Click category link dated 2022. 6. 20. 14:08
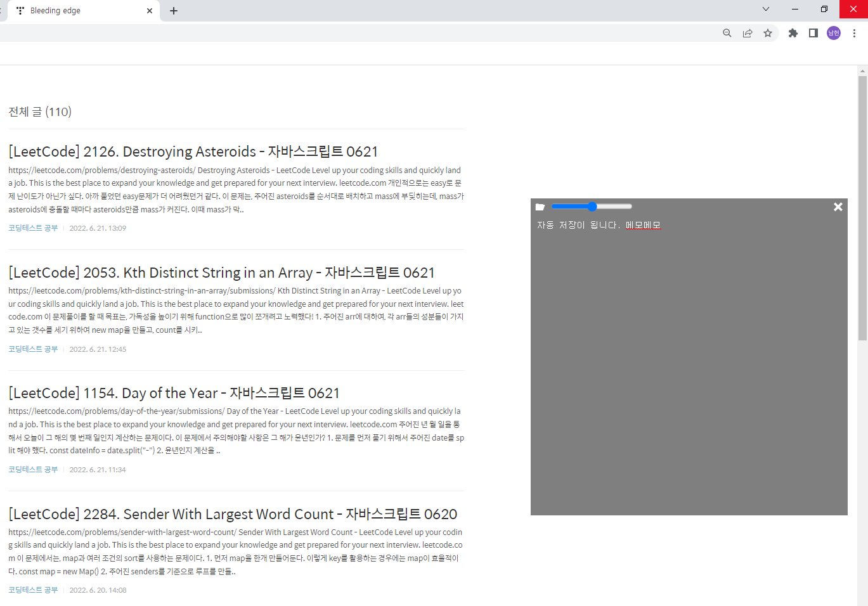The height and width of the screenshot is (606, 868). [x=33, y=590]
